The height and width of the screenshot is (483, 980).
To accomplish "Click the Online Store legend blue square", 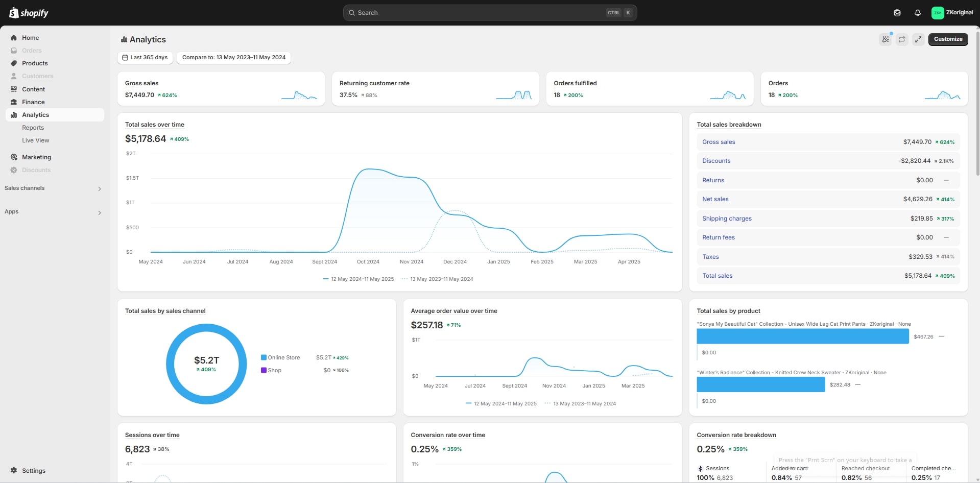I will coord(264,357).
